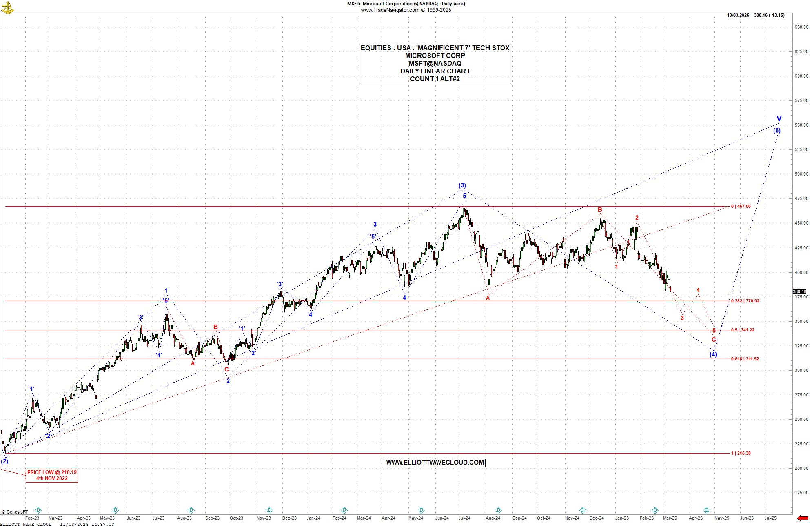Click the current price tag 380.16 on axis
Image resolution: width=812 pixels, height=527 pixels.
point(799,291)
